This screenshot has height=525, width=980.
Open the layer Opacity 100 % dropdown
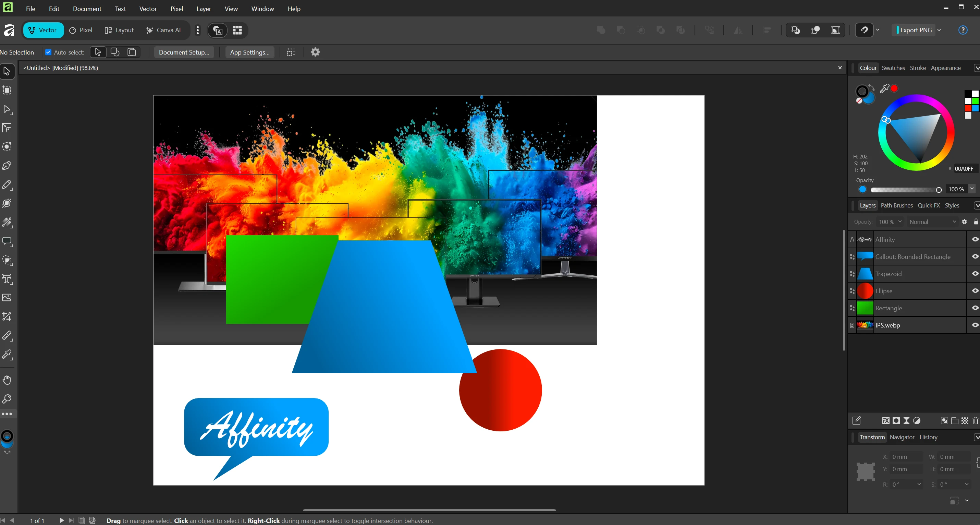(890, 222)
